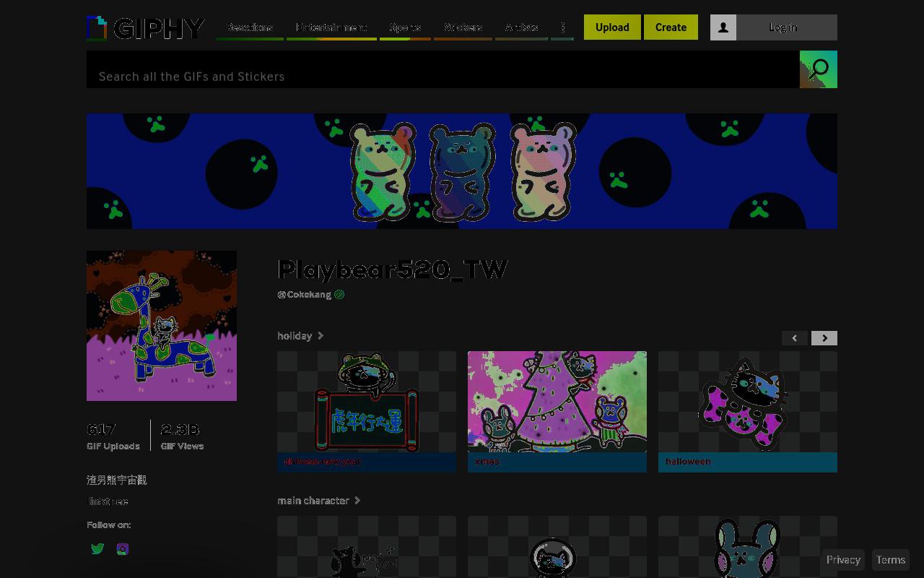Click the 617 GIF Uploads count
Viewport: 924px width, 578px height.
pos(113,436)
